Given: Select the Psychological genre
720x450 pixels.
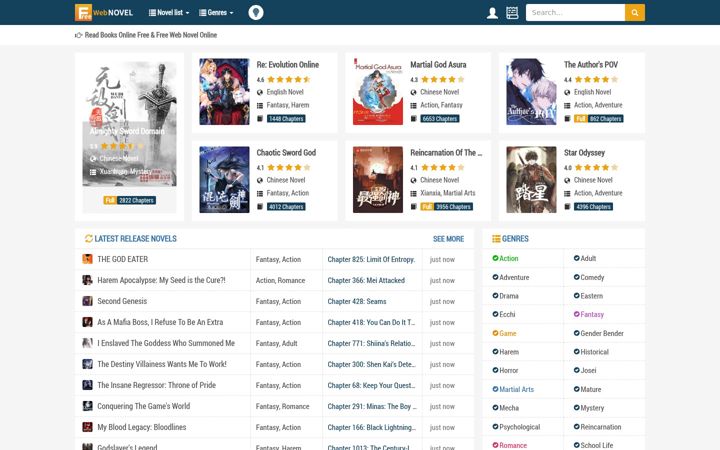Looking at the screenshot, I should click(x=516, y=427).
